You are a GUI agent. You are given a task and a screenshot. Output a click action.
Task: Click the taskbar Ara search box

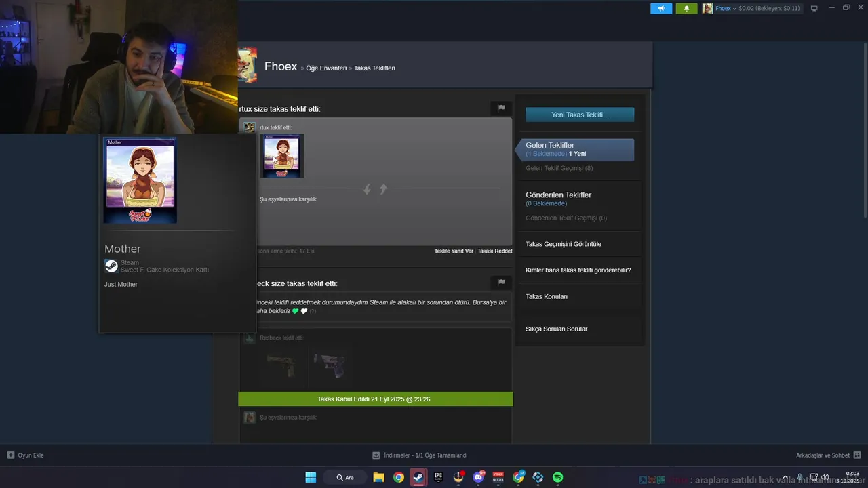point(347,477)
